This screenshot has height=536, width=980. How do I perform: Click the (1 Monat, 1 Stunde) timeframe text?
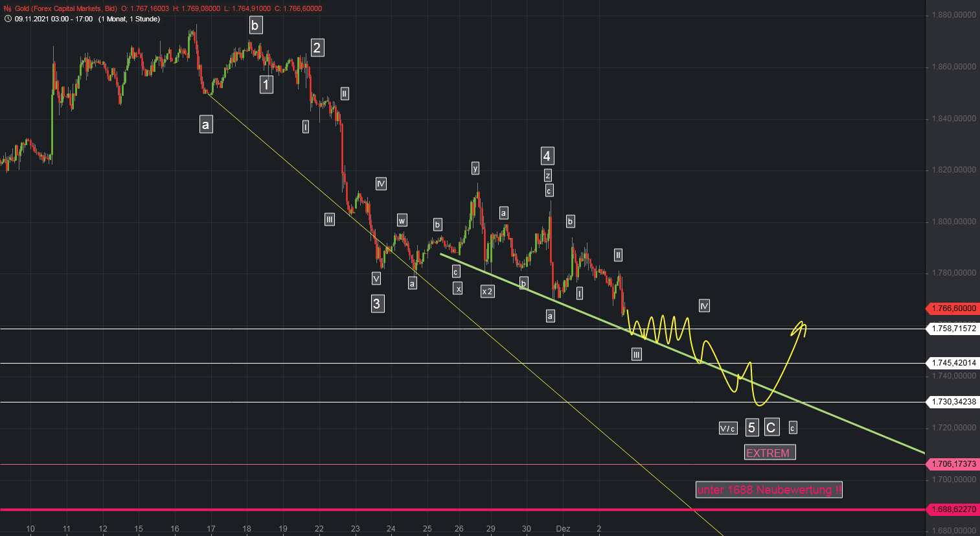[x=129, y=19]
